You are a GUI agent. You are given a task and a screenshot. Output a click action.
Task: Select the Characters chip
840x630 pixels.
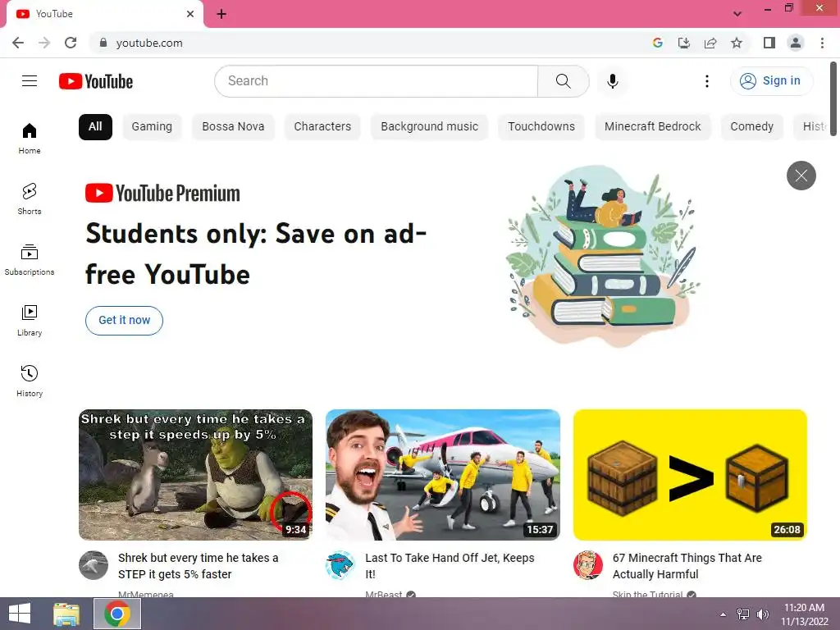tap(322, 127)
